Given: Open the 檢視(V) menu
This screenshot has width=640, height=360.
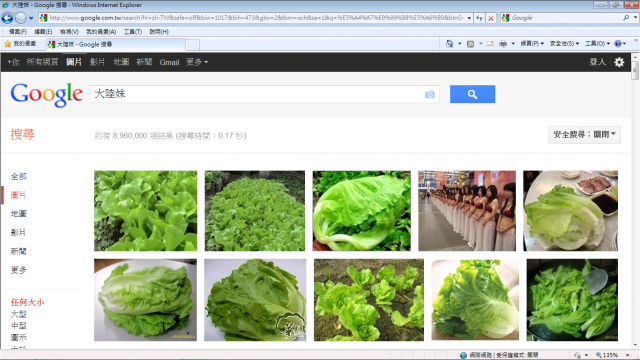Looking at the screenshot, I should 69,32.
